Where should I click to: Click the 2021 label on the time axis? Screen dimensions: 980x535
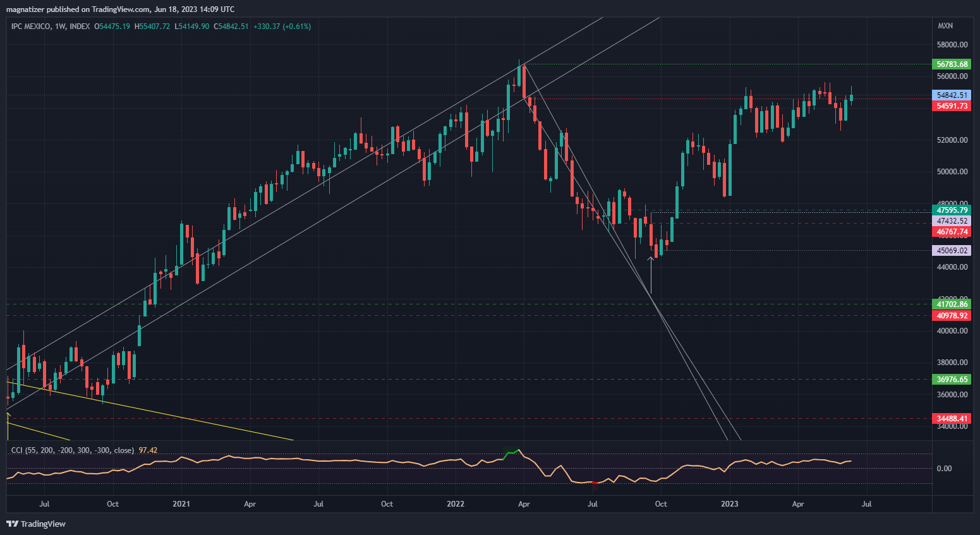point(181,504)
